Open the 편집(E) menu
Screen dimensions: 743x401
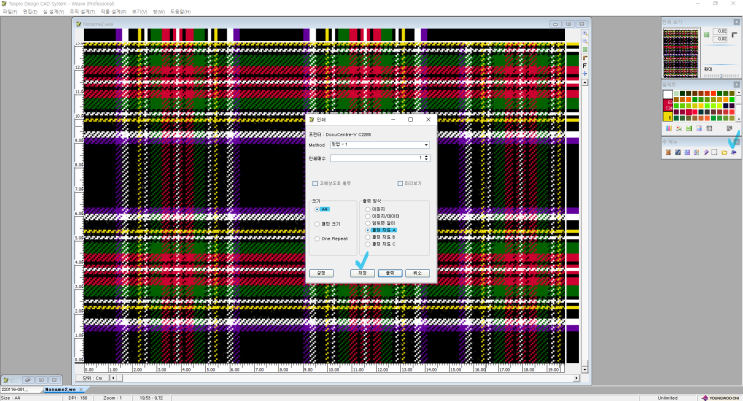(x=30, y=12)
